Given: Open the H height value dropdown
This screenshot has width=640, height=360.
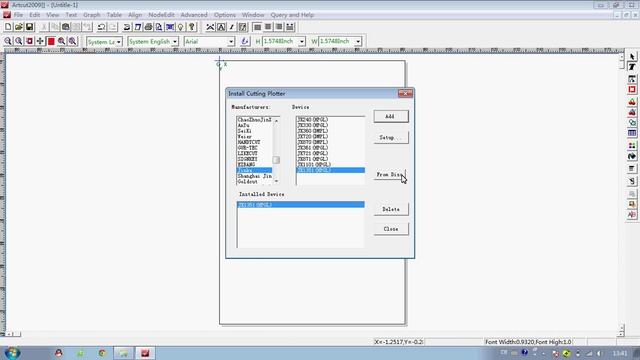Looking at the screenshot, I should click(x=302, y=42).
